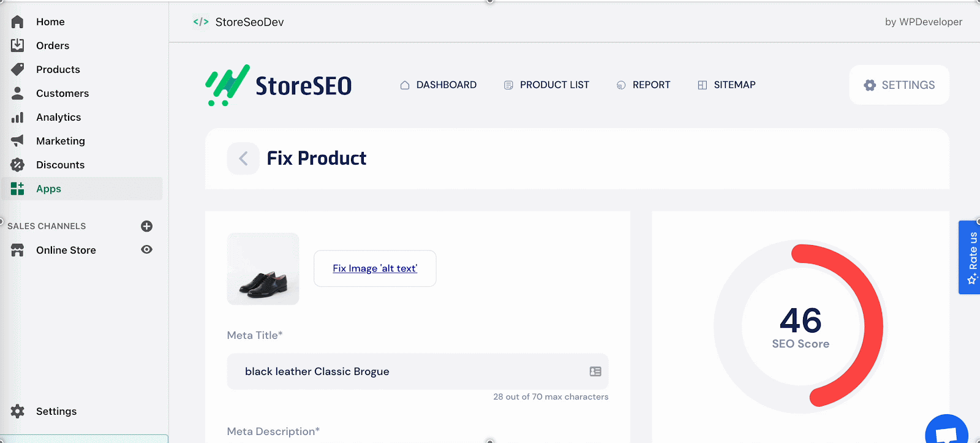
Task: Select the Home menu item
Action: pyautogui.click(x=50, y=22)
